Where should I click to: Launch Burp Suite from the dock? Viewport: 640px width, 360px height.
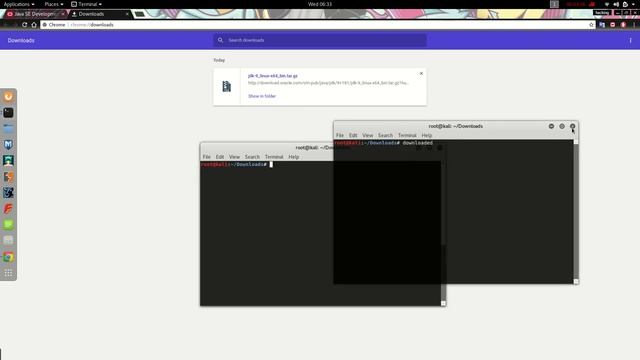[8, 177]
